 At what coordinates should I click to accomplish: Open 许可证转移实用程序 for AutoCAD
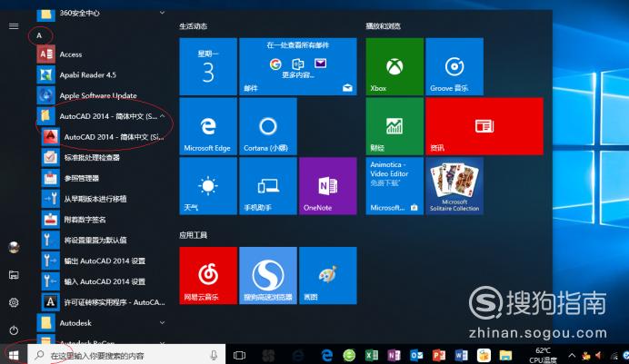tap(105, 302)
